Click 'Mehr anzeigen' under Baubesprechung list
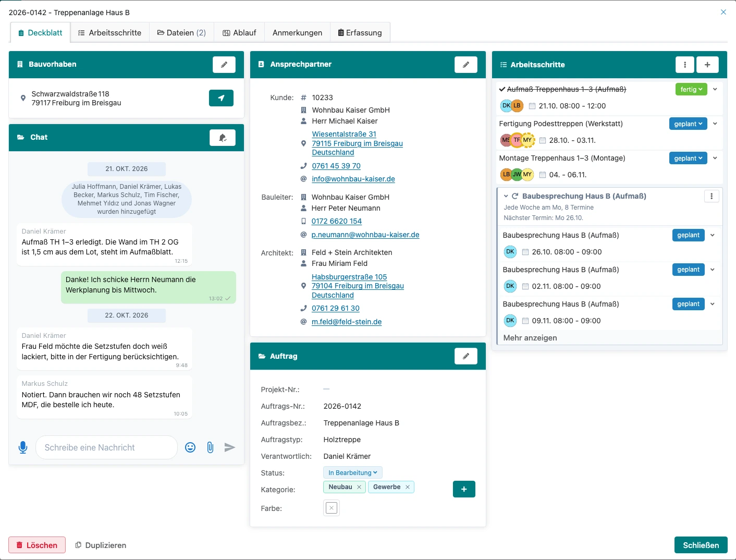736x560 pixels. 530,338
